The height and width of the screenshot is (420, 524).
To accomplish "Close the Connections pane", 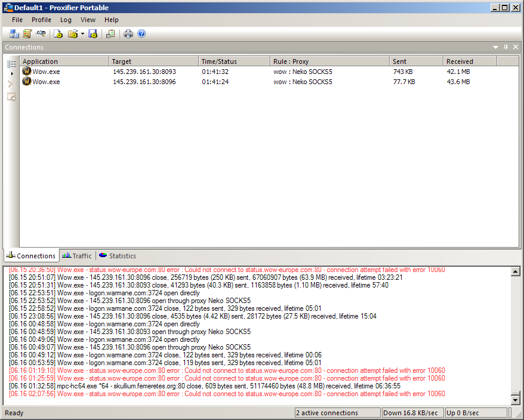I will [516, 47].
